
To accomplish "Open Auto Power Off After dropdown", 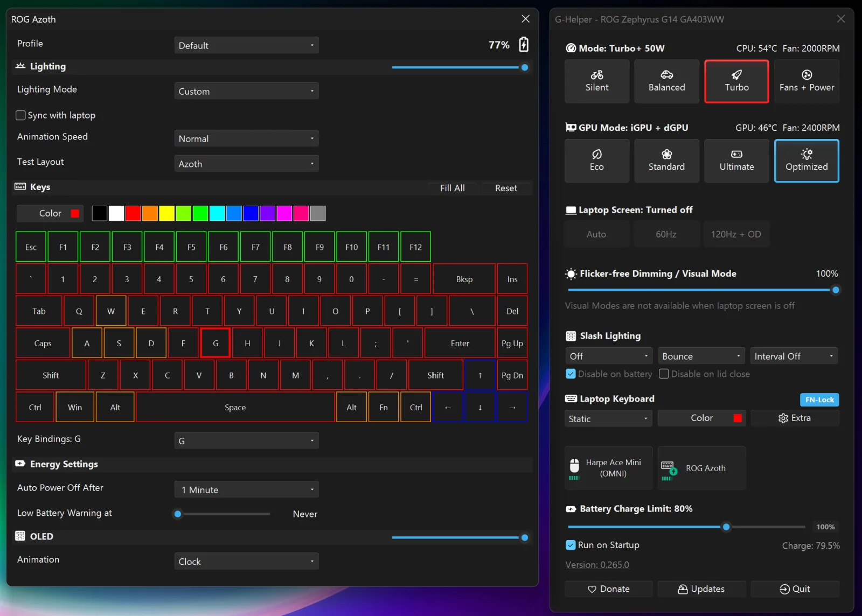I will click(246, 489).
